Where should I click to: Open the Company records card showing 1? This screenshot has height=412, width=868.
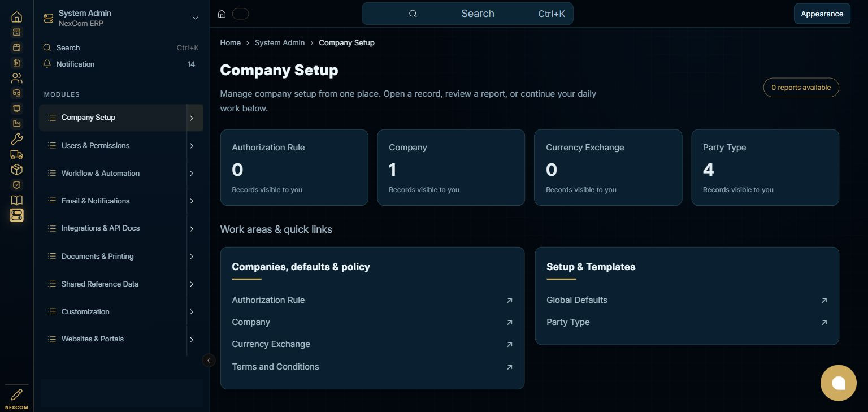pos(451,167)
